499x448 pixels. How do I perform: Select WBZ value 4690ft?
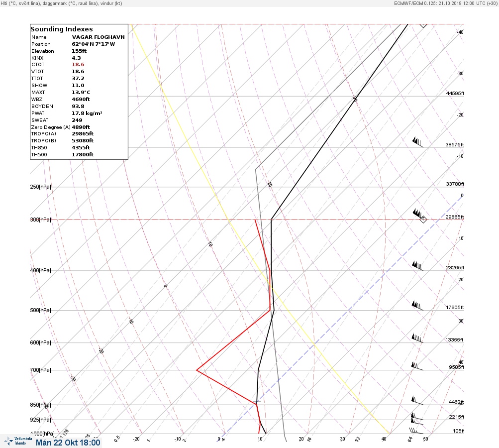pyautogui.click(x=81, y=99)
